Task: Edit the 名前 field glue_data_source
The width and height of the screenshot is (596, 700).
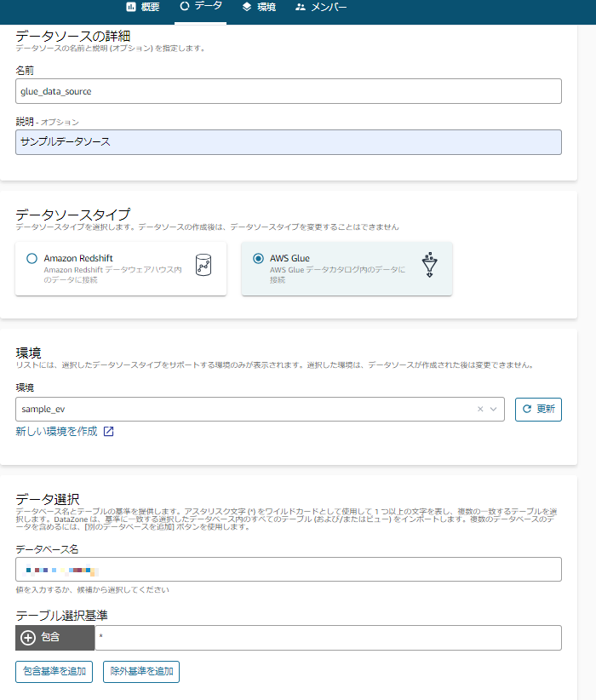Action: tap(289, 91)
